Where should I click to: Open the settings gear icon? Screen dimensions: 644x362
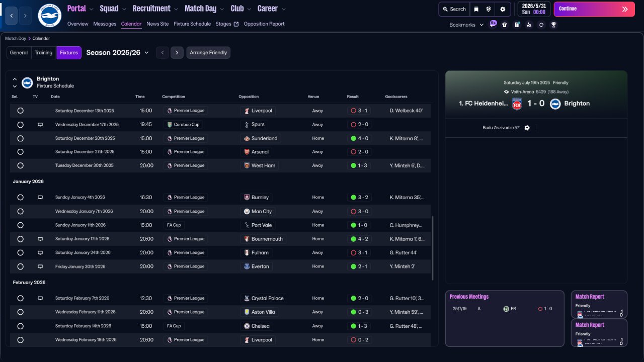click(503, 9)
